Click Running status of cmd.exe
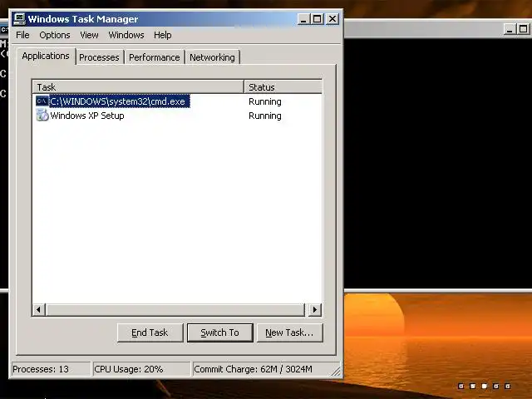The image size is (532, 399). coord(265,101)
